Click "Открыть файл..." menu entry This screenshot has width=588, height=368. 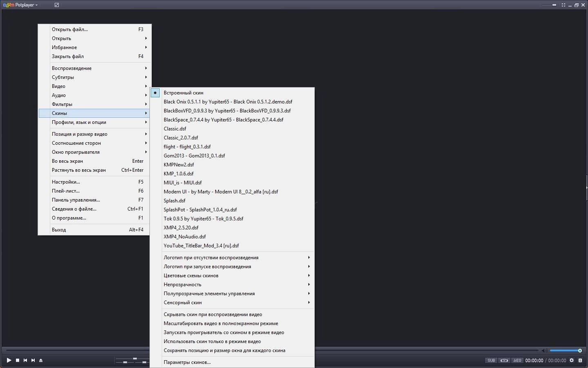pos(94,29)
